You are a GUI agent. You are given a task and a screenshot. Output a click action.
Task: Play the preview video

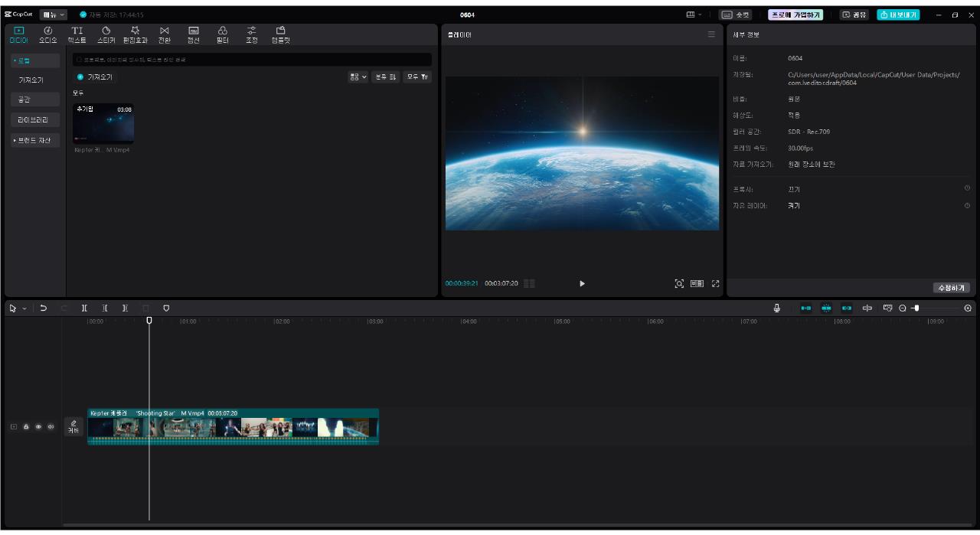tap(582, 283)
